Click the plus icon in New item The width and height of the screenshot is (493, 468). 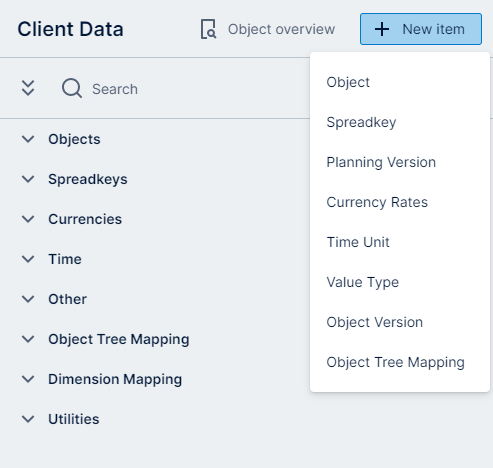[x=382, y=29]
